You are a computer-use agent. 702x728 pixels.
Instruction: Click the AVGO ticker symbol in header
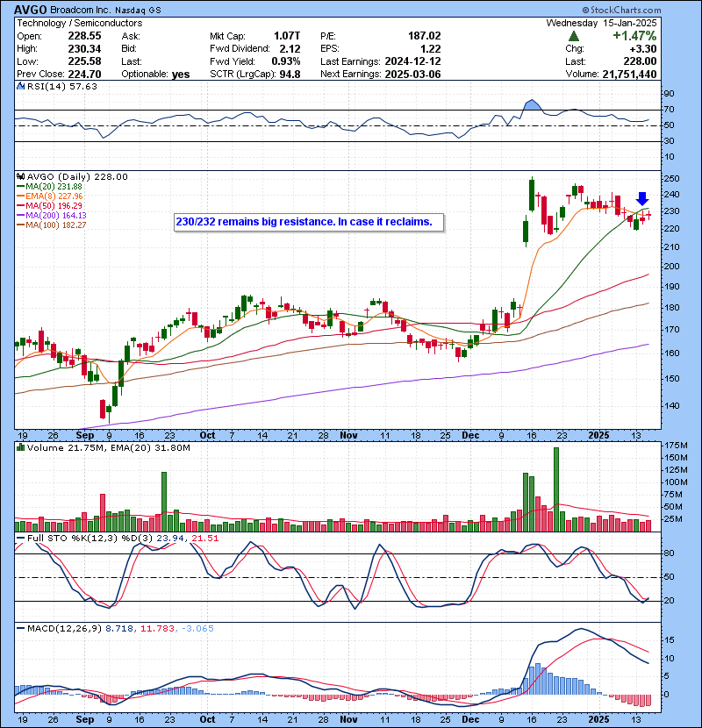click(x=30, y=10)
